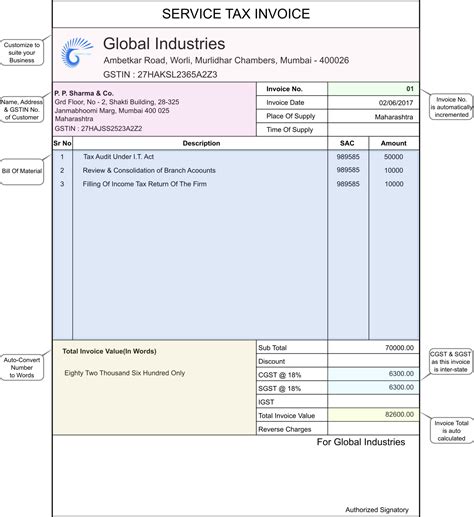The image size is (474, 517).
Task: Click the empty Reverse Charges field
Action: tap(373, 429)
